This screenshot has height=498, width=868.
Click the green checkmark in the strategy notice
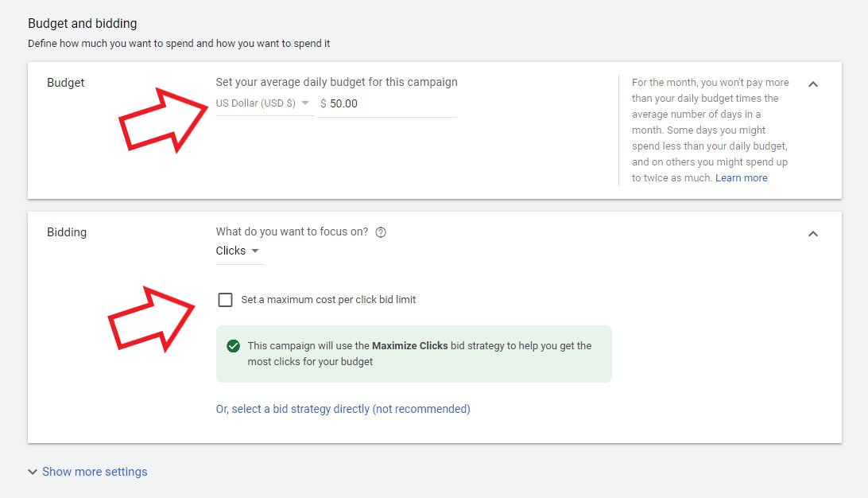pos(233,345)
